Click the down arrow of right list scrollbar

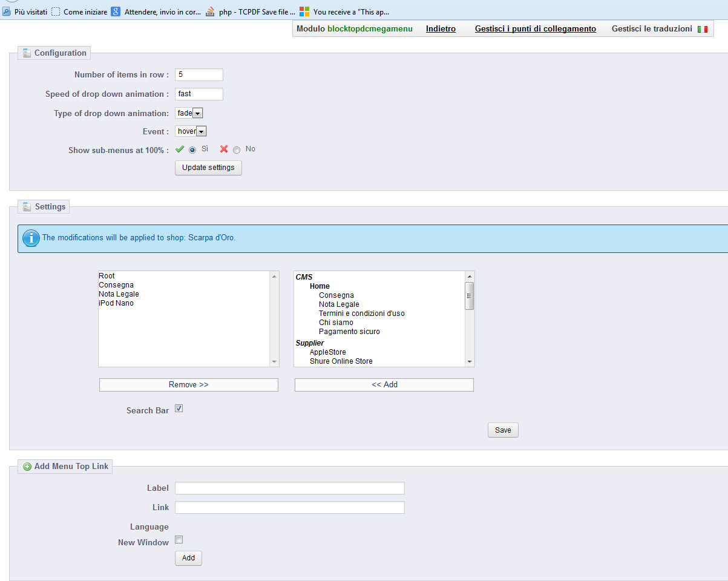(x=470, y=361)
